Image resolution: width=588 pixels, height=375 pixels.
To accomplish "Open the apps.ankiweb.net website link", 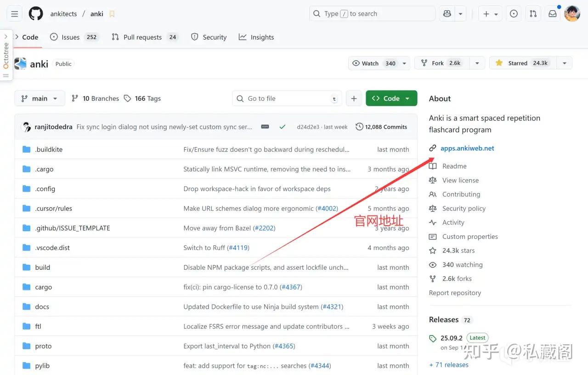I will coord(467,148).
